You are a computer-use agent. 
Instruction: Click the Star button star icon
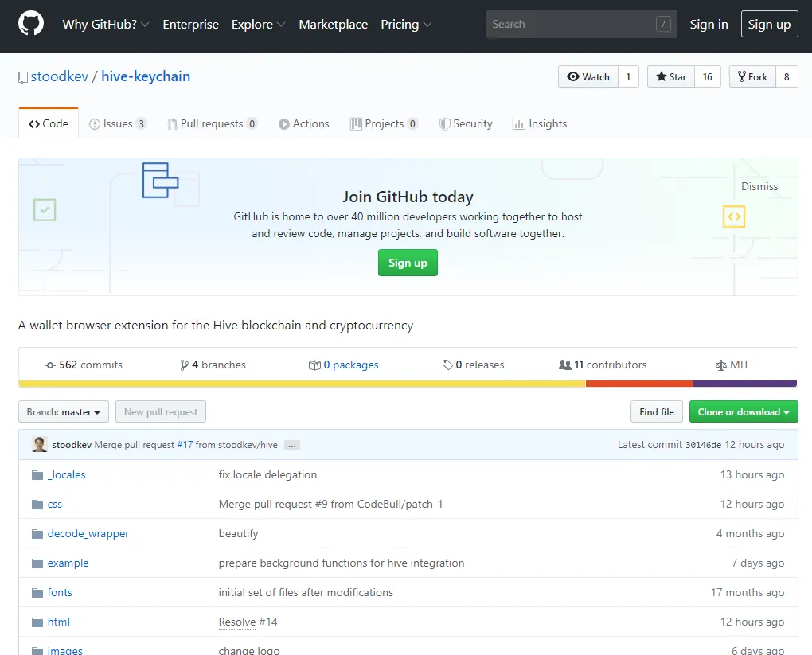tap(662, 76)
